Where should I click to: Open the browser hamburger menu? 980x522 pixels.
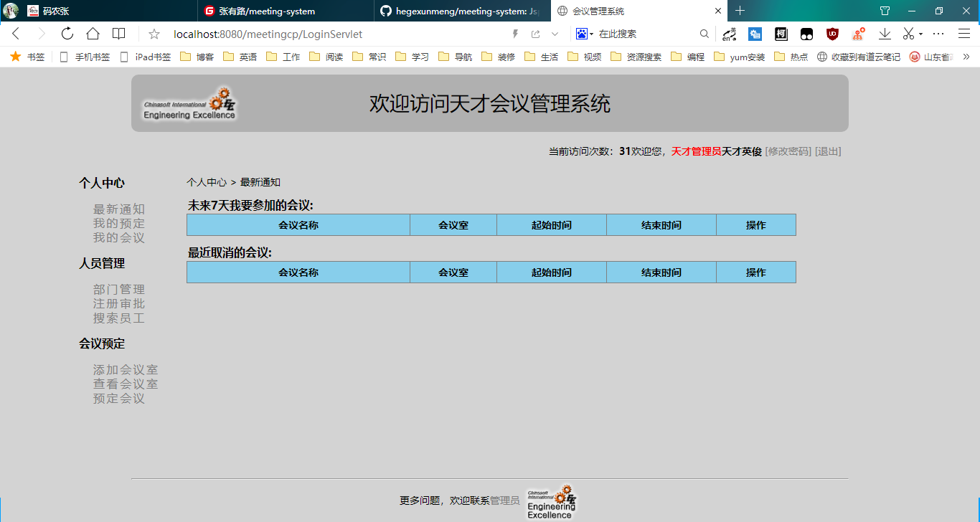coord(964,33)
